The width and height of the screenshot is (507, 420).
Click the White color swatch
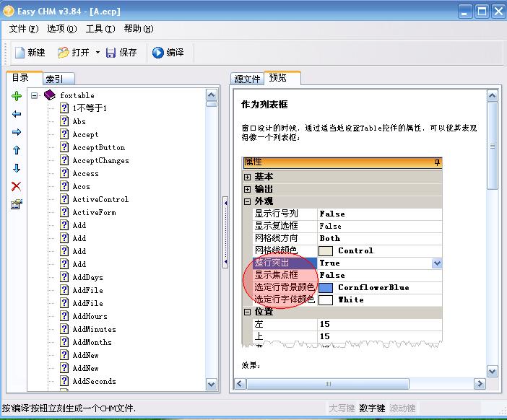[326, 300]
